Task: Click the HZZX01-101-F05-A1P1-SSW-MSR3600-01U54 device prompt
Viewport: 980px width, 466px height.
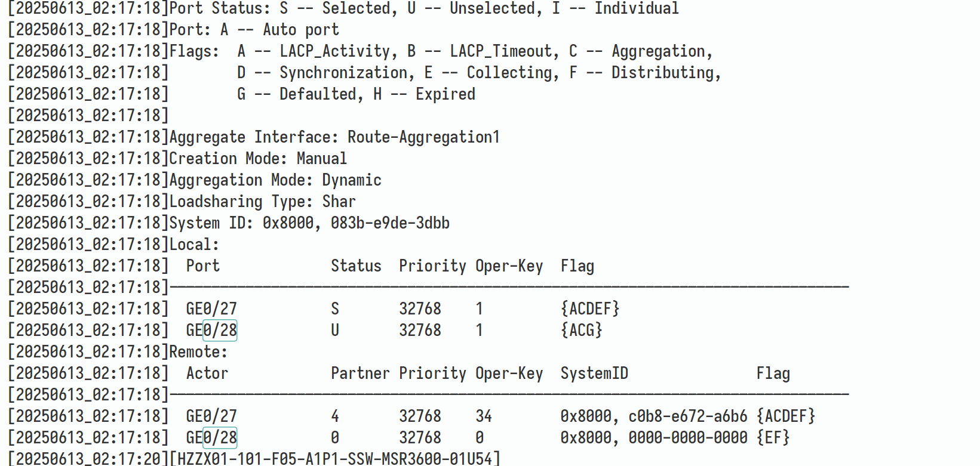Action: coord(335,458)
